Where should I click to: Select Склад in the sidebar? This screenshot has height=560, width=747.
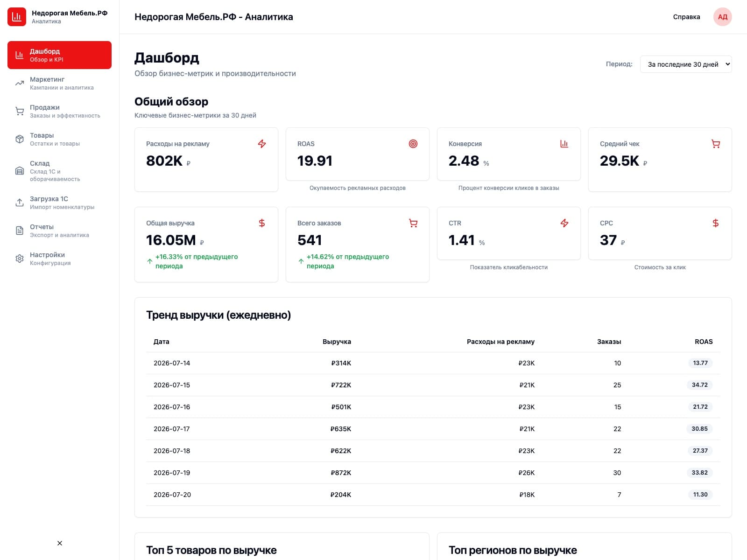pos(59,171)
